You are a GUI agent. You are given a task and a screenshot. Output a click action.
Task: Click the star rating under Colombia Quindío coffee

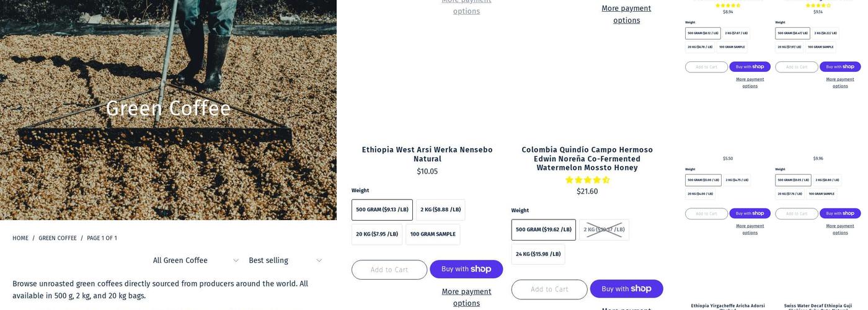tap(587, 180)
